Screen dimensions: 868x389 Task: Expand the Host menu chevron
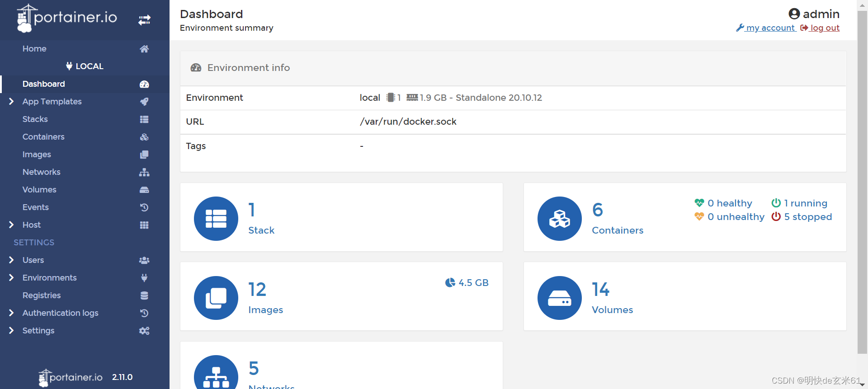[11, 225]
